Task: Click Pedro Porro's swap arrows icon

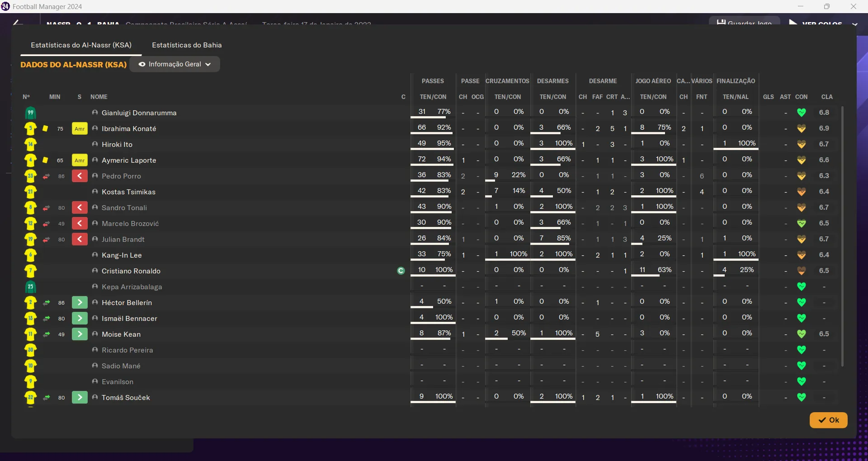Action: click(46, 176)
